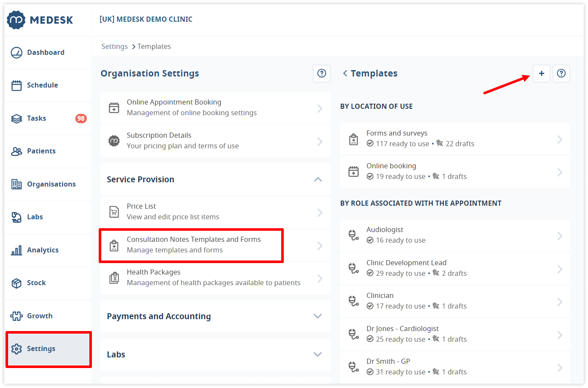The width and height of the screenshot is (588, 388).
Task: Click the [UK] MEDESK DEMO CLINIC title
Action: point(146,20)
